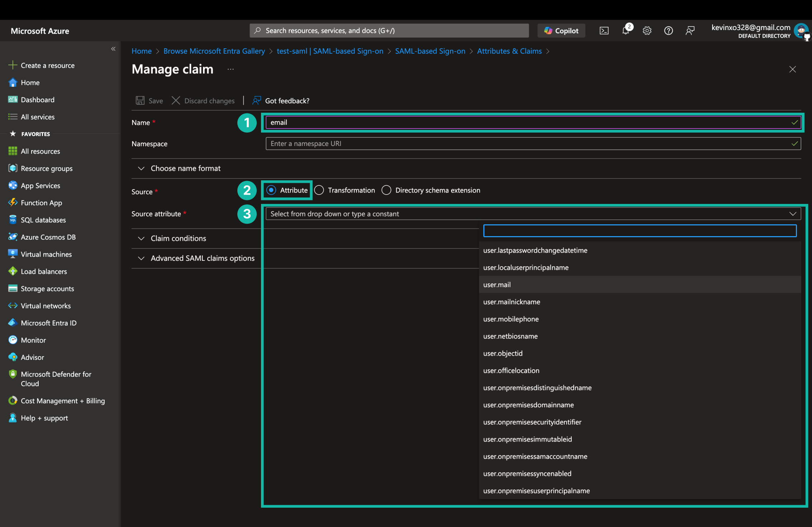Viewport: 812px width, 527px height.
Task: Open test-saml | SAML-based Sign-on breadcrumb
Action: click(330, 51)
